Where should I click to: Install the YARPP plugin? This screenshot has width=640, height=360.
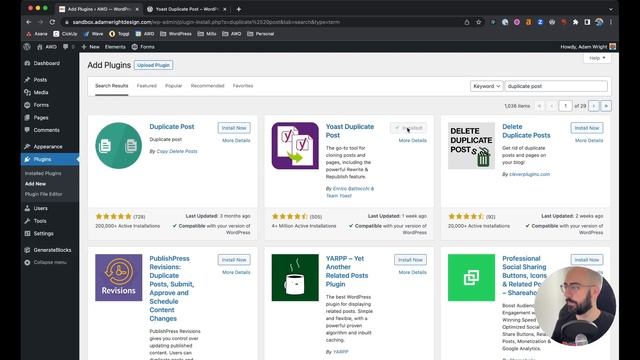(x=410, y=260)
